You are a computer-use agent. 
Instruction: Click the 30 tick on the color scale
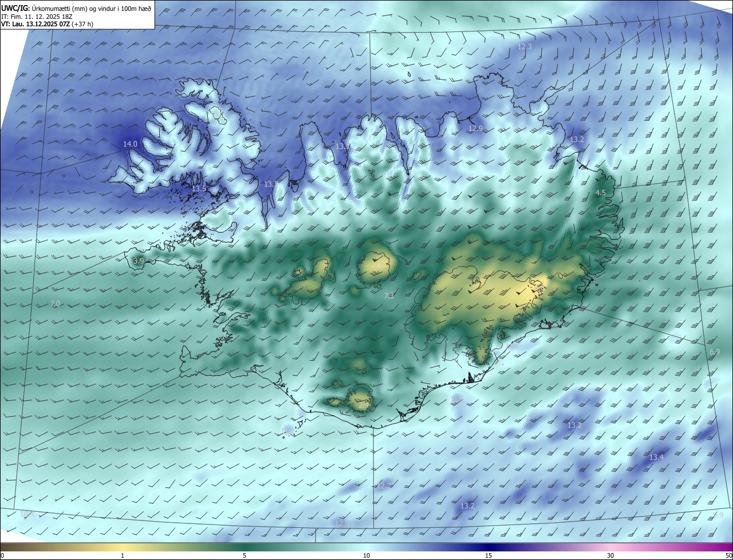point(610,555)
